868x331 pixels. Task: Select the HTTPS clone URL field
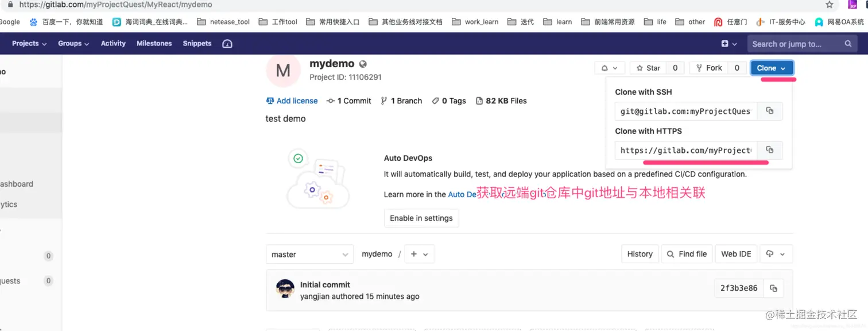click(686, 150)
